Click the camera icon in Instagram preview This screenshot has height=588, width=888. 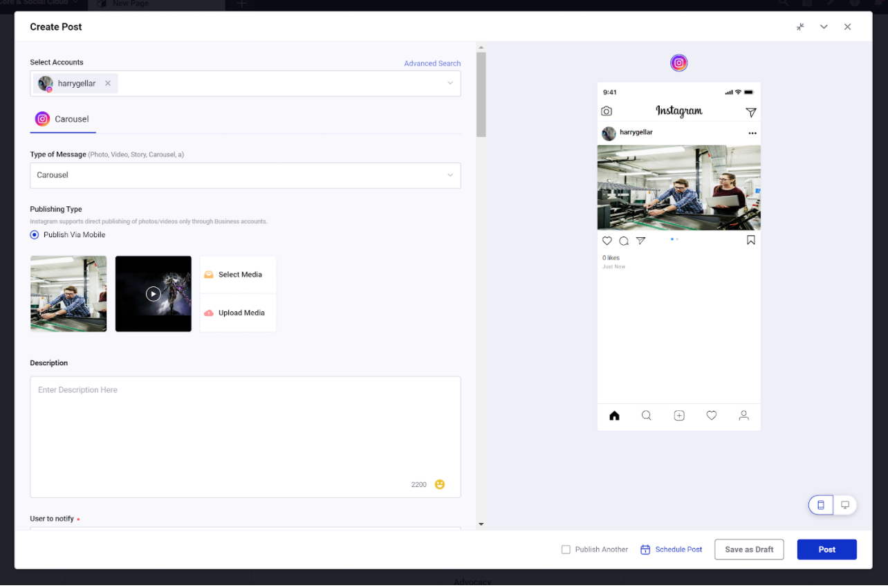[607, 111]
